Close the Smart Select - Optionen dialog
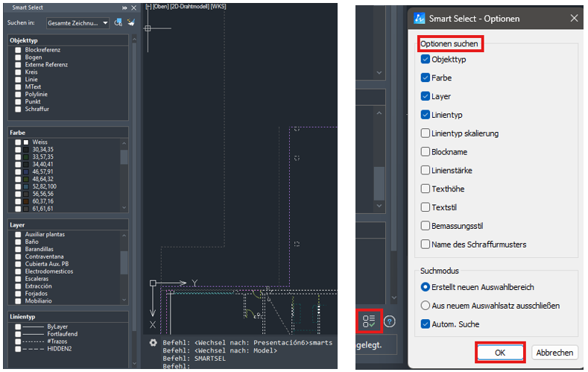 tap(573, 18)
